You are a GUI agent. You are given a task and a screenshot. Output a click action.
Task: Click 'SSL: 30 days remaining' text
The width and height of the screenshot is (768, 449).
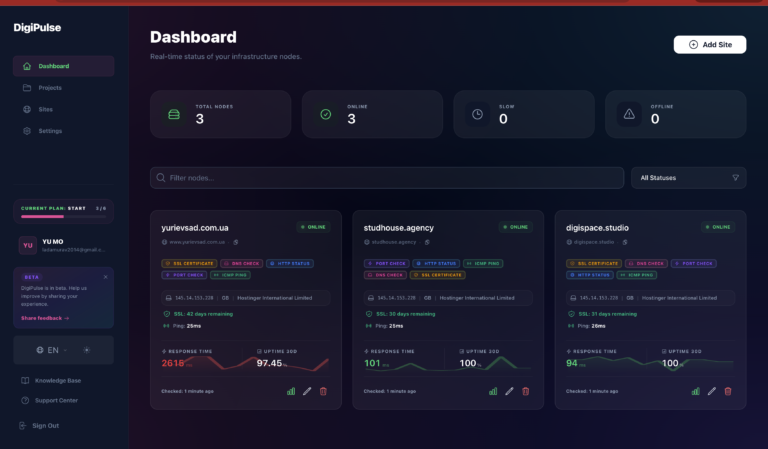(x=406, y=314)
